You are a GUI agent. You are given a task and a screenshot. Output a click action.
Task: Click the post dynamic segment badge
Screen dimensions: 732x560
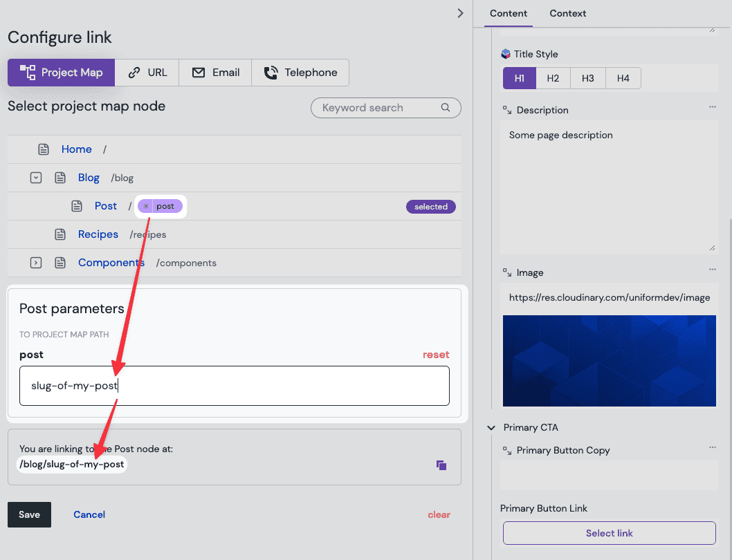[160, 206]
